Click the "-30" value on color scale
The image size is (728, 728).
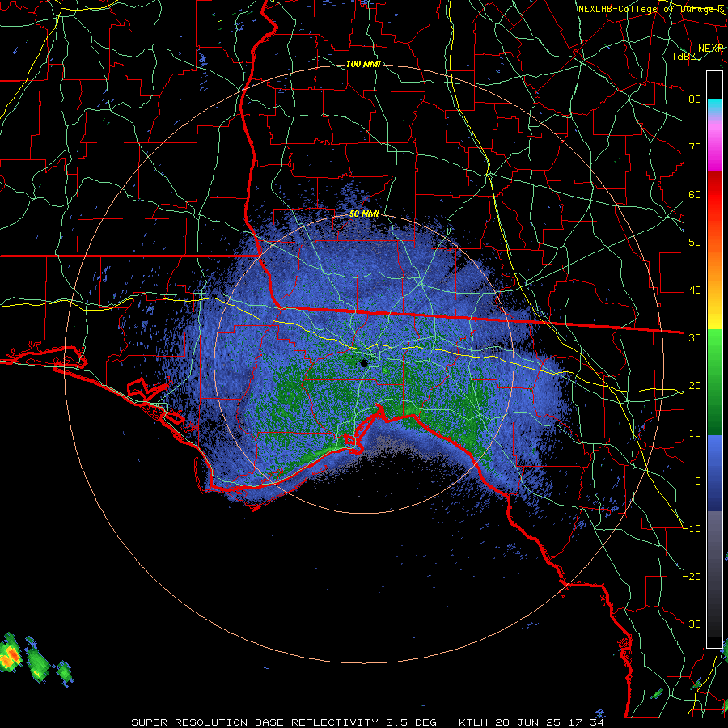692,624
